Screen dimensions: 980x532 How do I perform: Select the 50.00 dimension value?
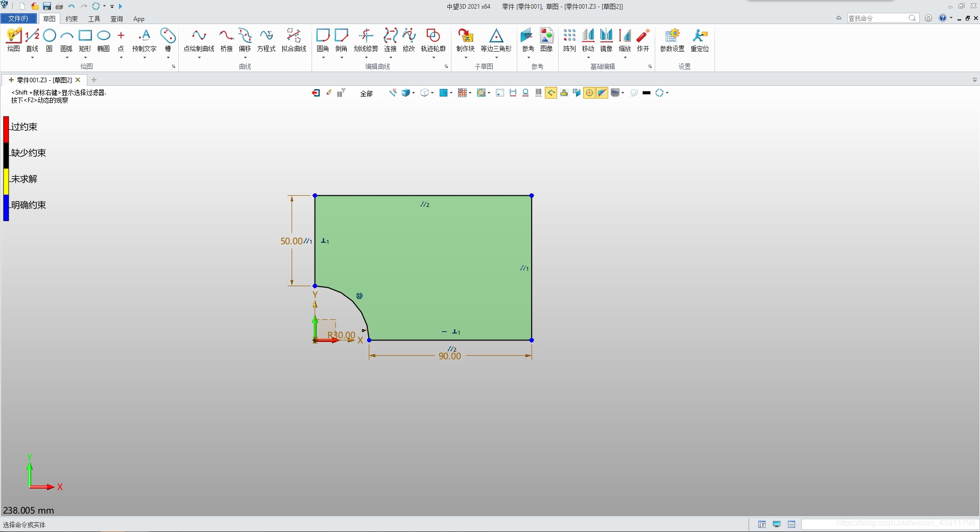pyautogui.click(x=292, y=241)
